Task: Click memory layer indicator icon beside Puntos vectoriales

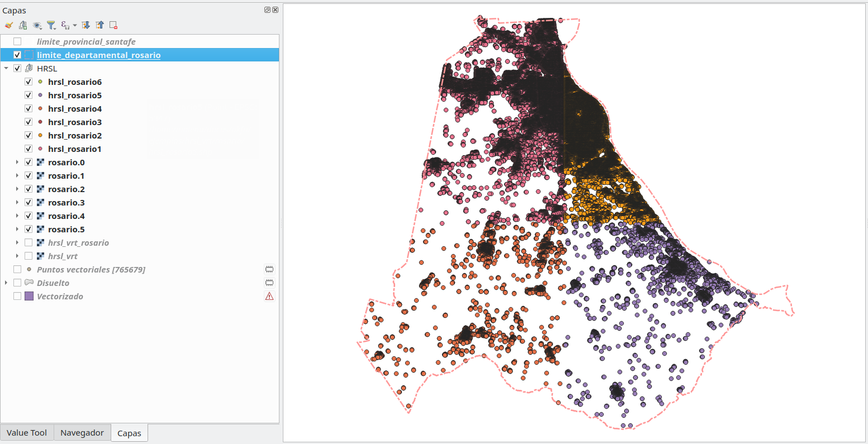Action: click(269, 270)
